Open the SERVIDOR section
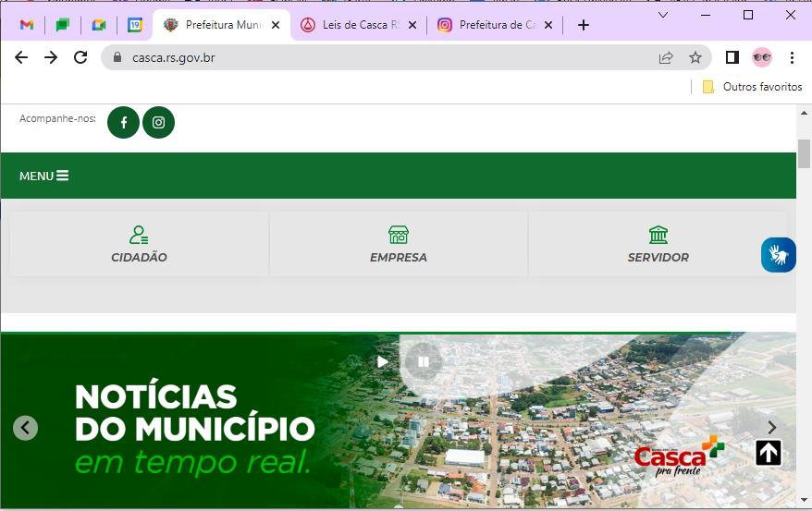This screenshot has width=812, height=511. coord(658,244)
